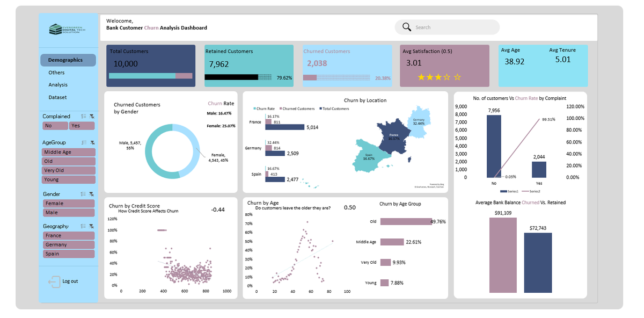Click the Avg Tenure 5.01 value
Viewport: 644px width, 318px height.
(563, 60)
